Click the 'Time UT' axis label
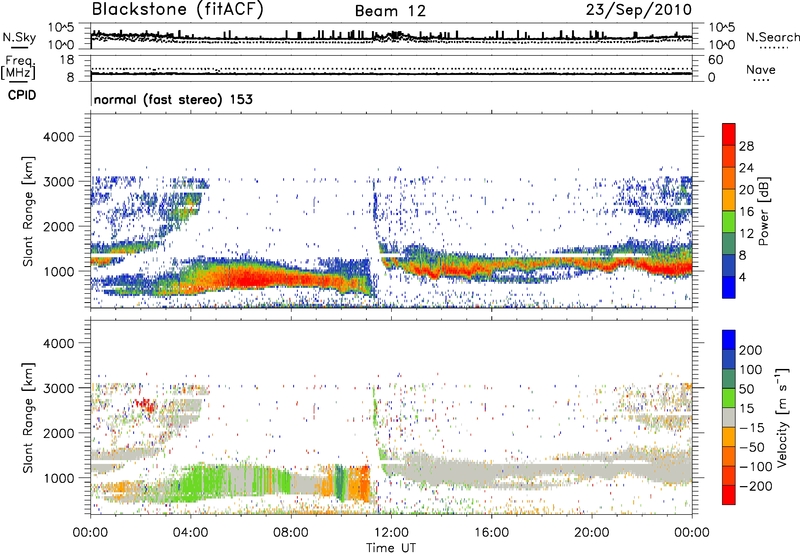 [x=391, y=548]
